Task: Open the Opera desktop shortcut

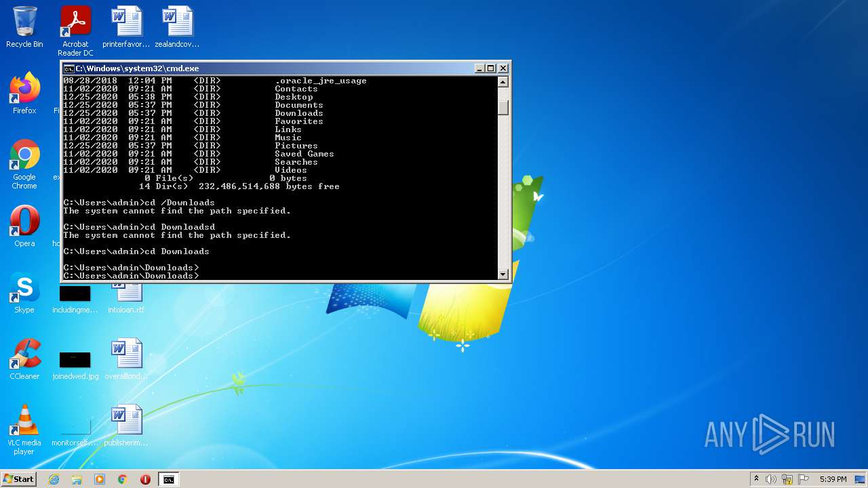Action: (x=24, y=226)
